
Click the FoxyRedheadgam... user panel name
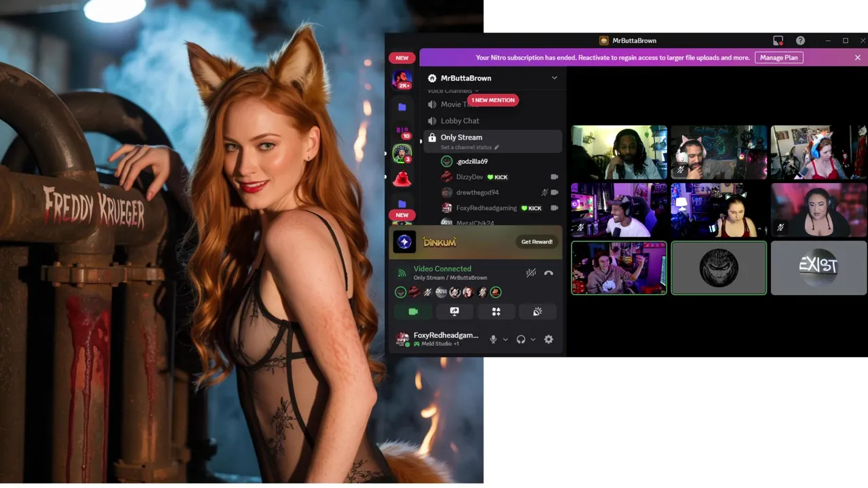446,335
